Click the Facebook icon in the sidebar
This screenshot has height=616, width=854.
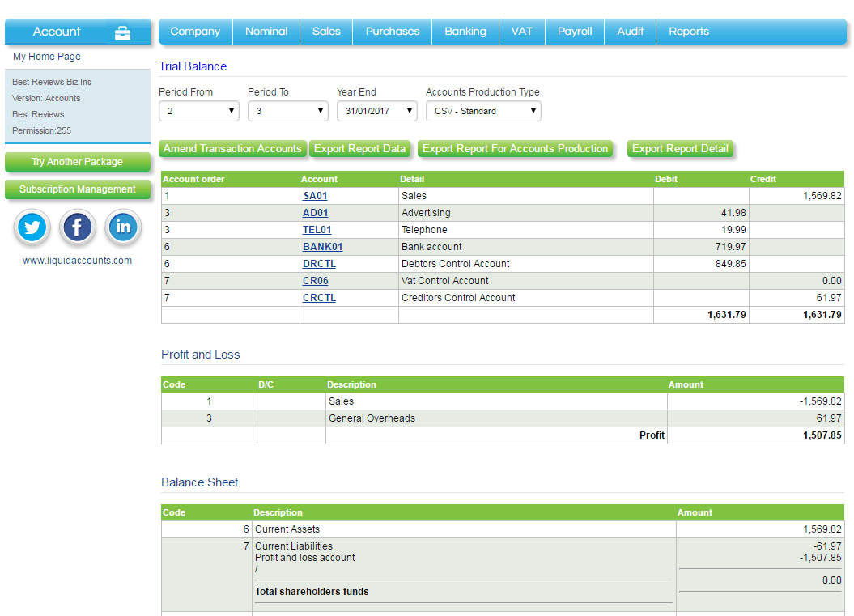77,227
